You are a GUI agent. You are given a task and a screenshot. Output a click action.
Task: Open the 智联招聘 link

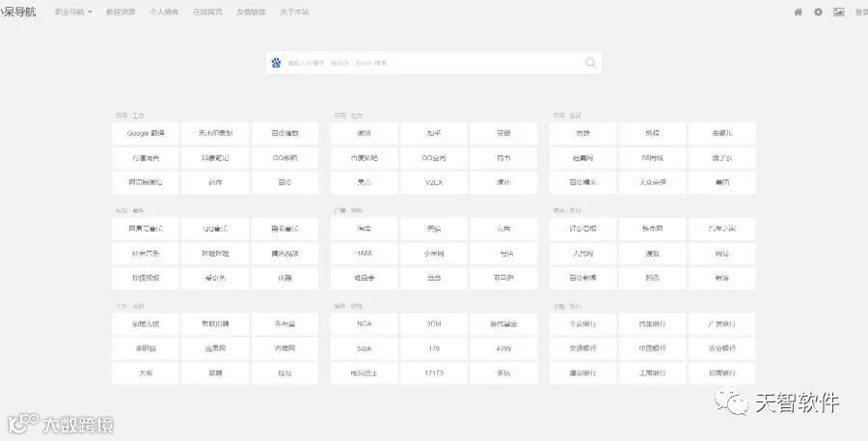[x=215, y=324]
